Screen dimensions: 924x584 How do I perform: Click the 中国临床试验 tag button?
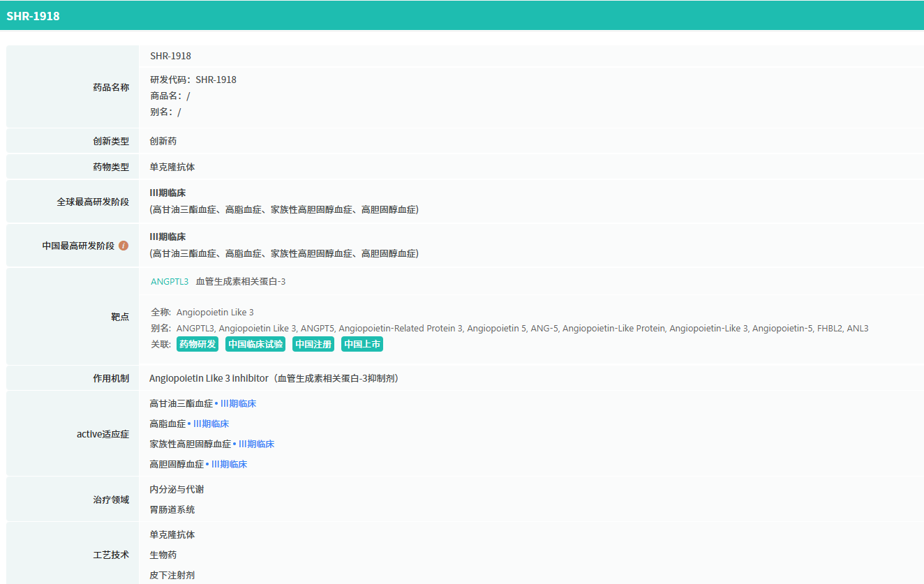point(255,344)
